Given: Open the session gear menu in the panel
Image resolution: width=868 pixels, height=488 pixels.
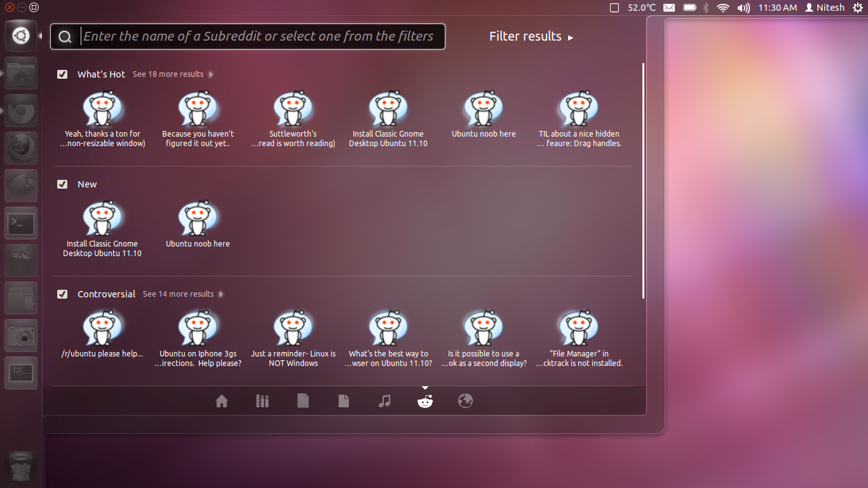Looking at the screenshot, I should (x=858, y=7).
